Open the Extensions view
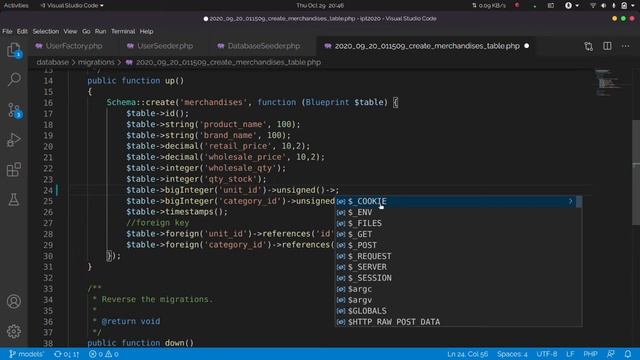 (14, 169)
